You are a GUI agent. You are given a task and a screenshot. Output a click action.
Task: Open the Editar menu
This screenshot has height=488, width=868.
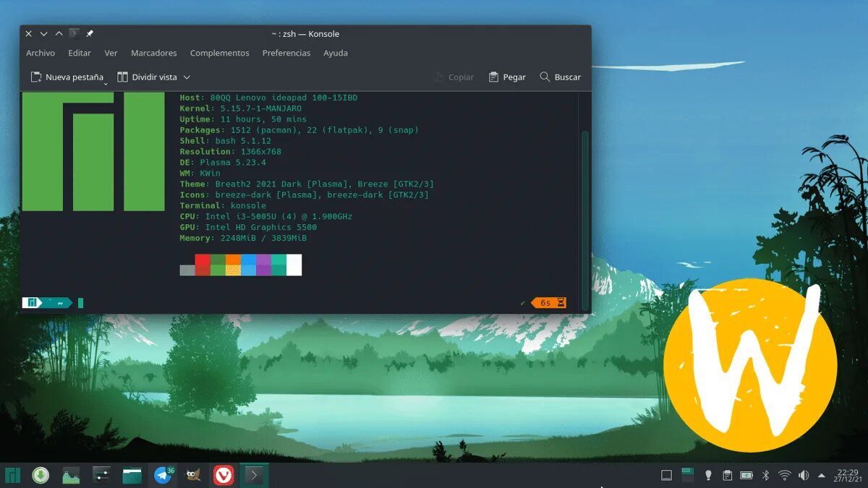80,53
